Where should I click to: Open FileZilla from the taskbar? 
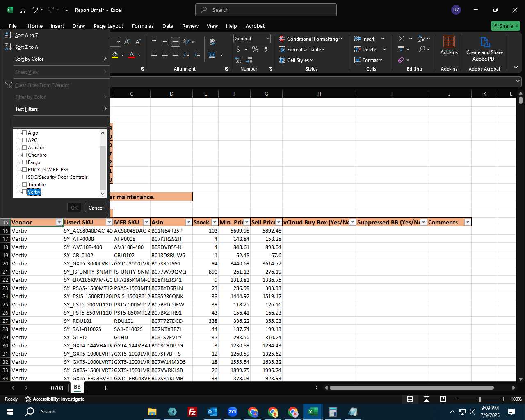click(192, 411)
